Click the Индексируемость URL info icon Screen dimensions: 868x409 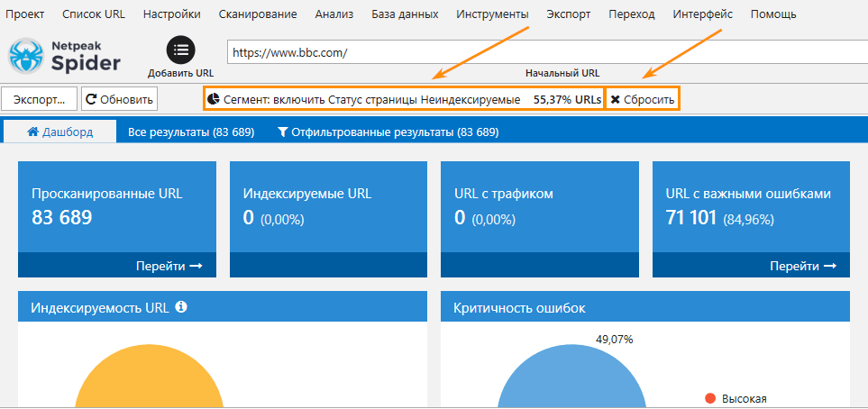click(181, 306)
